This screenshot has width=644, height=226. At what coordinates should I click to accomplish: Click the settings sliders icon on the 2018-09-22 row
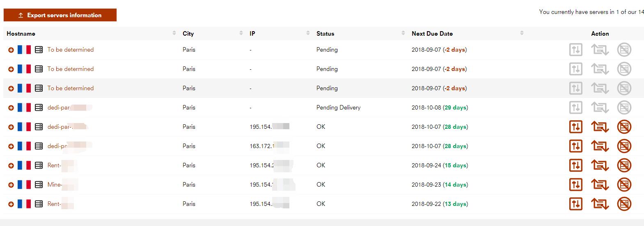coord(576,204)
